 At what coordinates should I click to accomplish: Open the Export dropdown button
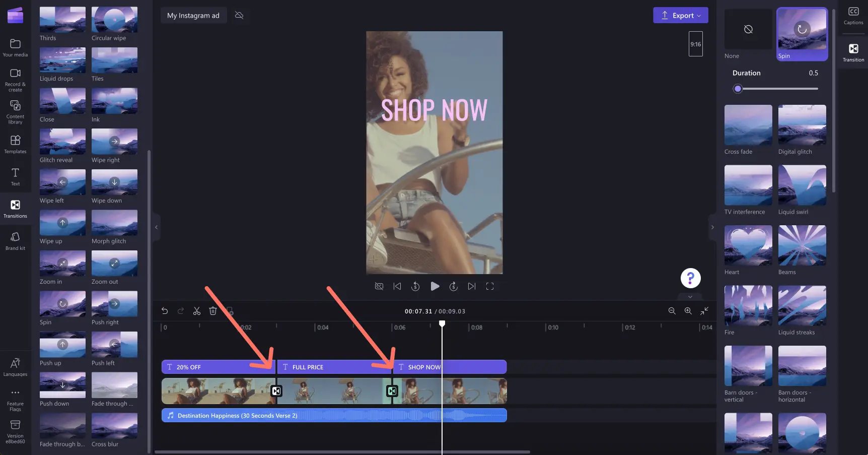click(x=681, y=15)
